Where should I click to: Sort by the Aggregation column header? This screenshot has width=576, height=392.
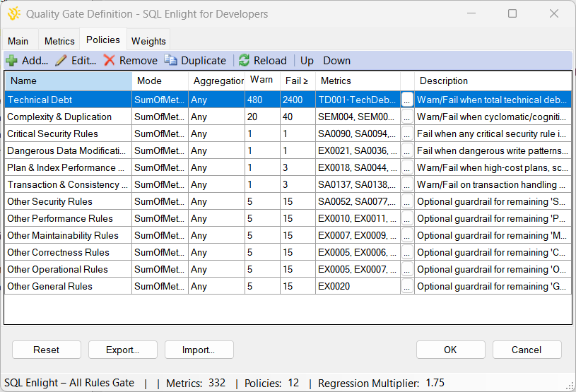tap(217, 81)
